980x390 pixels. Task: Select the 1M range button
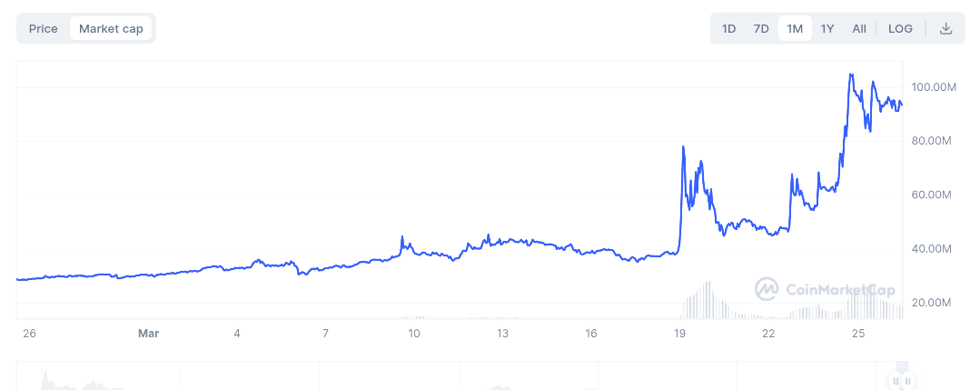[795, 28]
